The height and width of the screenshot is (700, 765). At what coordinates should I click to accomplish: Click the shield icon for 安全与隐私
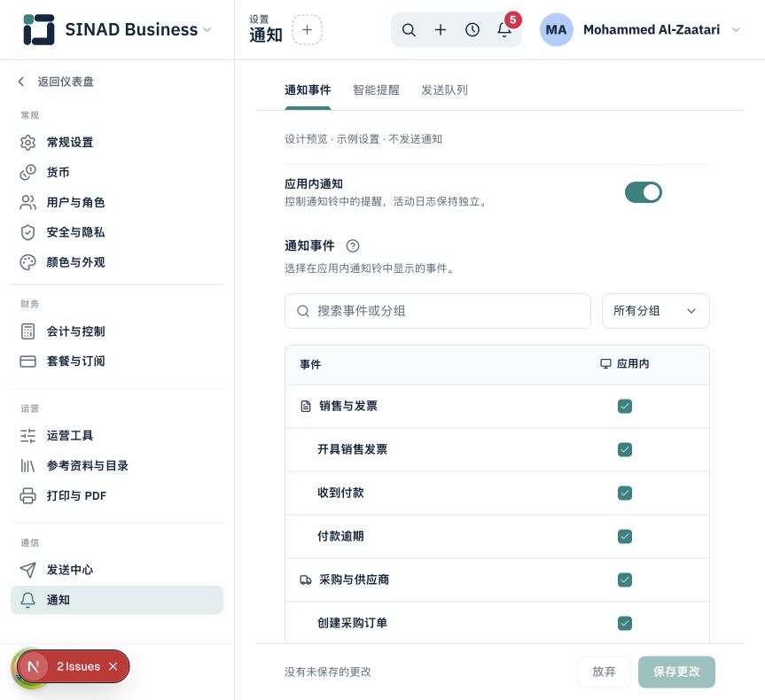(27, 232)
